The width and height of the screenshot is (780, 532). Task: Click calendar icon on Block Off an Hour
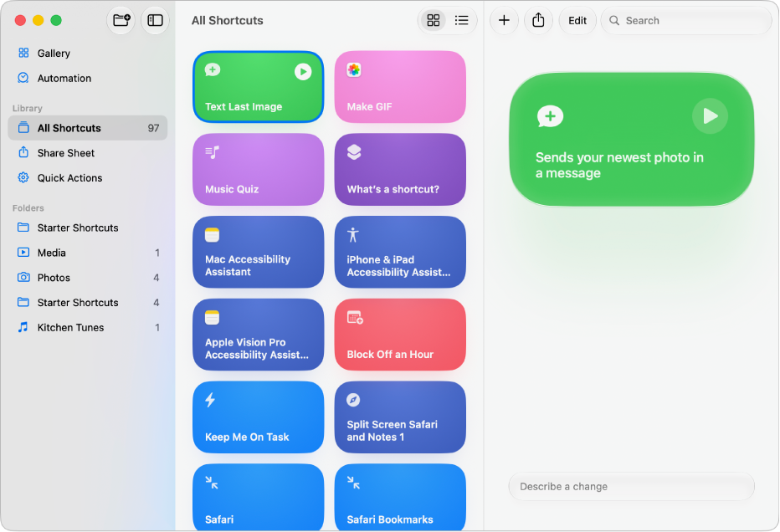355,317
